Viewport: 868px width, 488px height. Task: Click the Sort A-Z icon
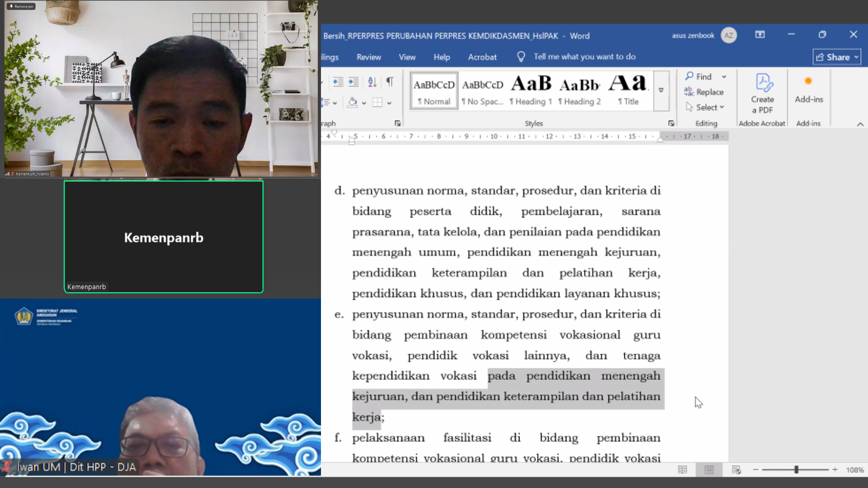[372, 82]
